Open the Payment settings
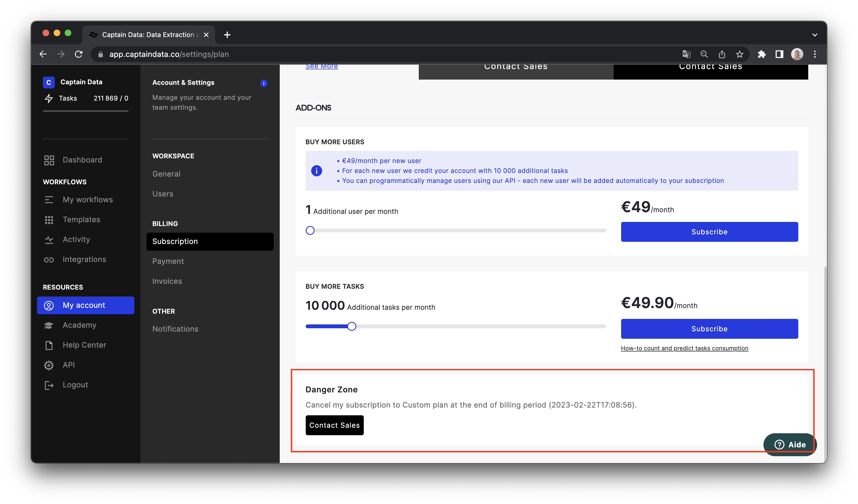The height and width of the screenshot is (504, 858). [168, 261]
